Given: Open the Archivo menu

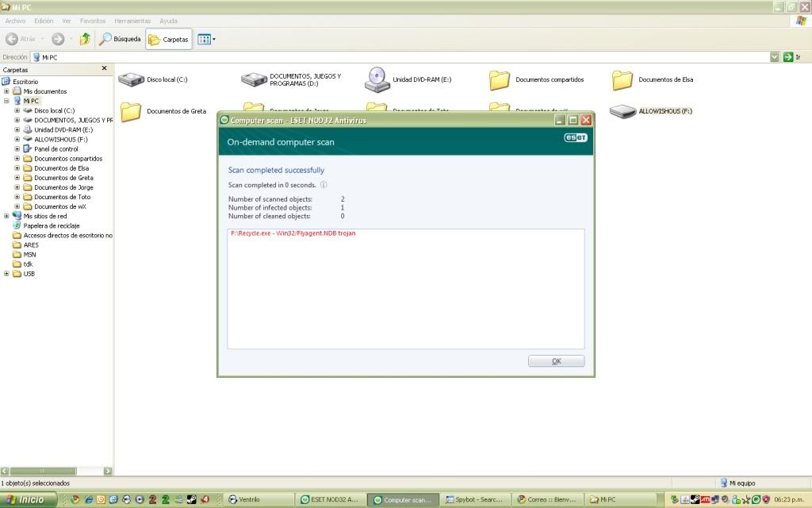Looking at the screenshot, I should pyautogui.click(x=15, y=21).
